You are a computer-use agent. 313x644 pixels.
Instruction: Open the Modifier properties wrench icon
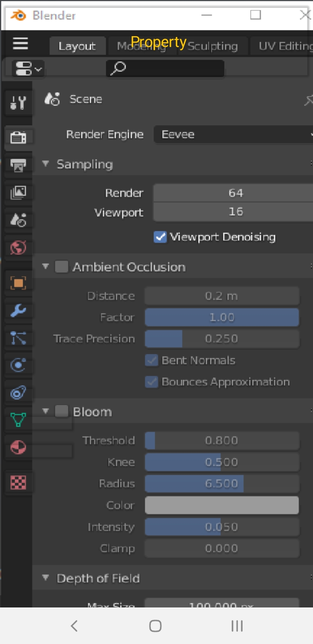[x=18, y=311]
